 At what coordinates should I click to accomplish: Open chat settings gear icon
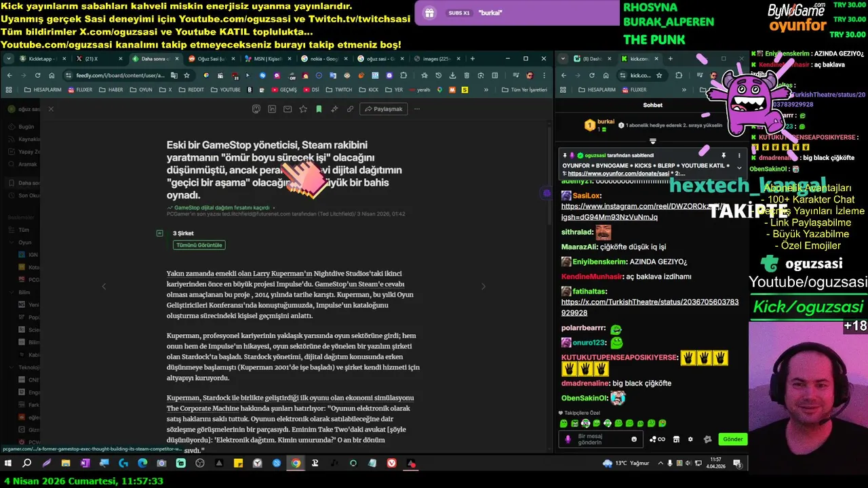[x=690, y=439]
